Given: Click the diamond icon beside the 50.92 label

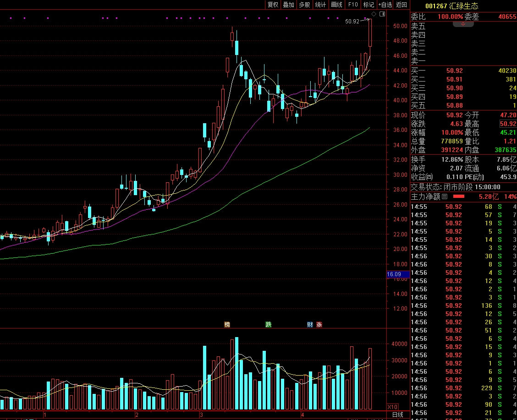Looking at the screenshot, I should click(x=373, y=15).
